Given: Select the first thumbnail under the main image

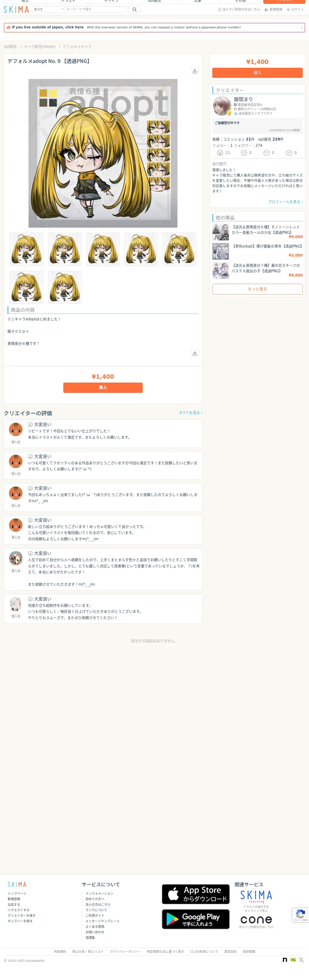Looking at the screenshot, I should tap(27, 249).
